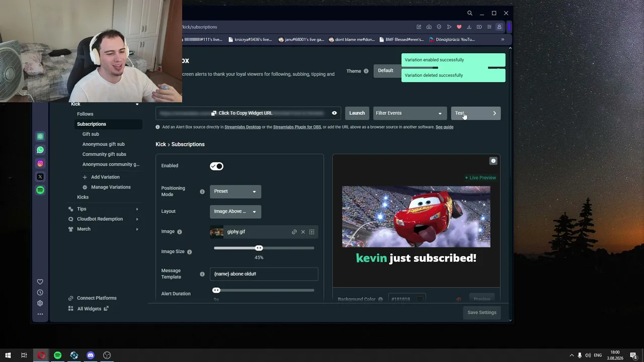The width and height of the screenshot is (644, 362).
Task: Expand the Cloudbot Redemption section
Action: point(137,219)
